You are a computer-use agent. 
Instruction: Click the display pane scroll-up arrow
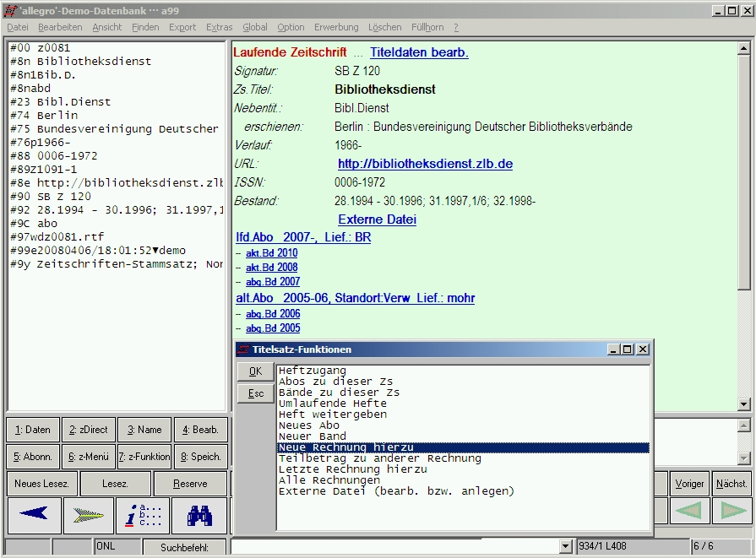pyautogui.click(x=744, y=48)
